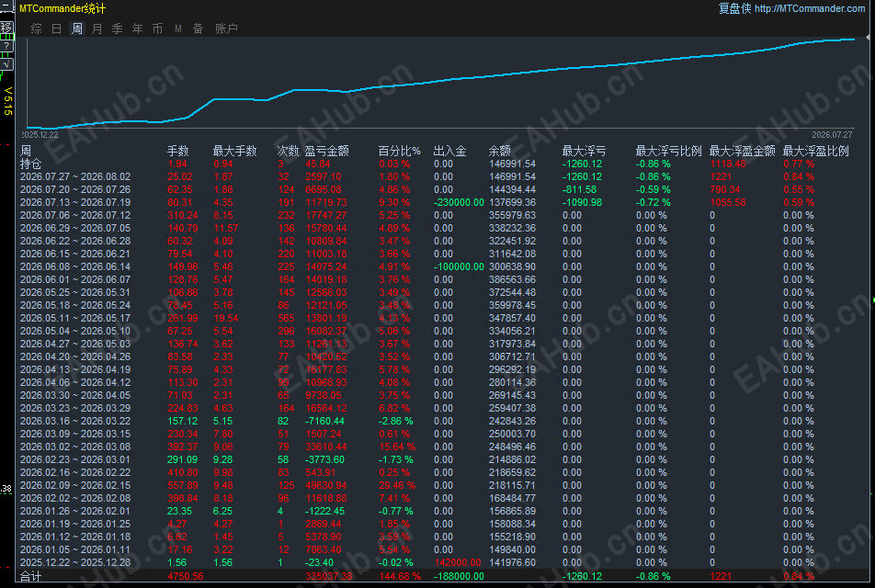
Task: Select the 持仓 row label
Action: coord(30,164)
